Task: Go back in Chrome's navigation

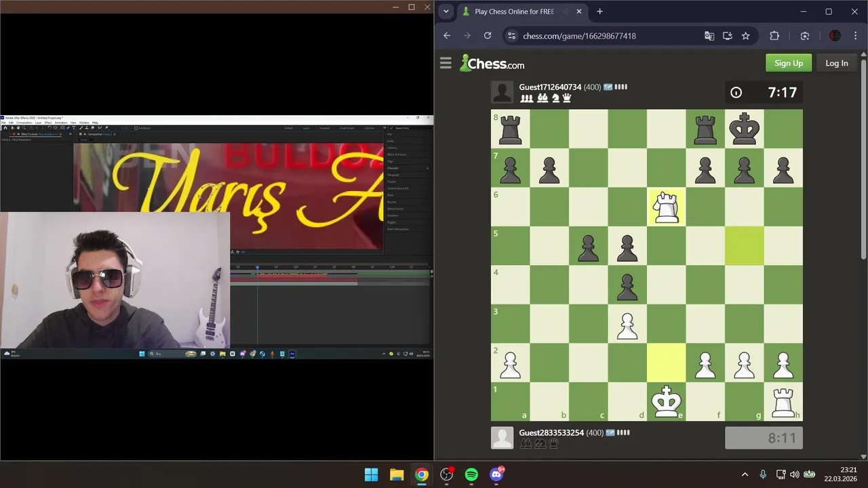Action: (447, 36)
